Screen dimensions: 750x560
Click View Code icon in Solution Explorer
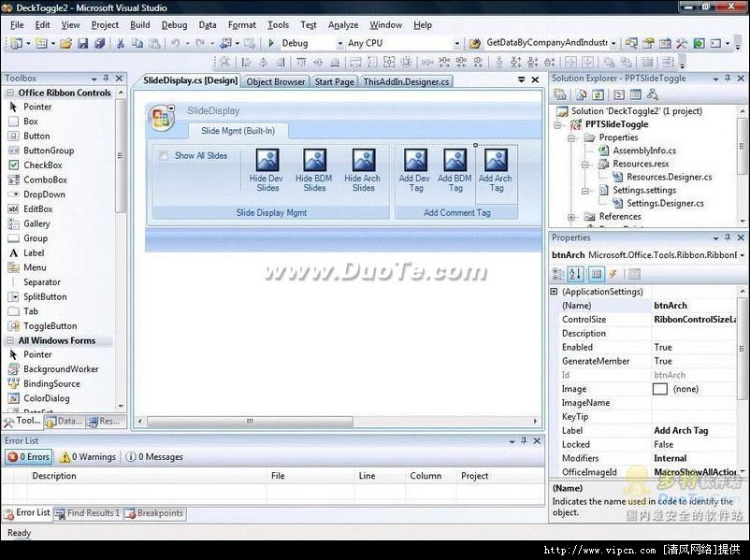[619, 94]
